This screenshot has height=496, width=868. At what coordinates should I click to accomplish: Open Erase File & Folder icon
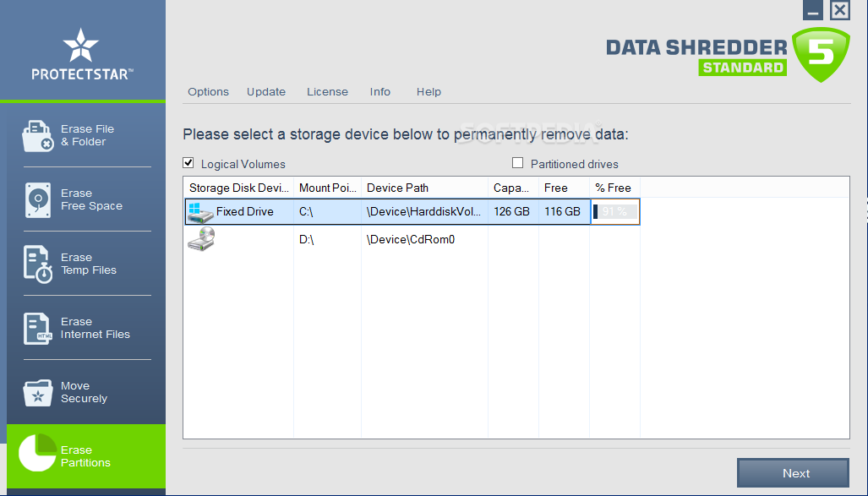[x=38, y=136]
